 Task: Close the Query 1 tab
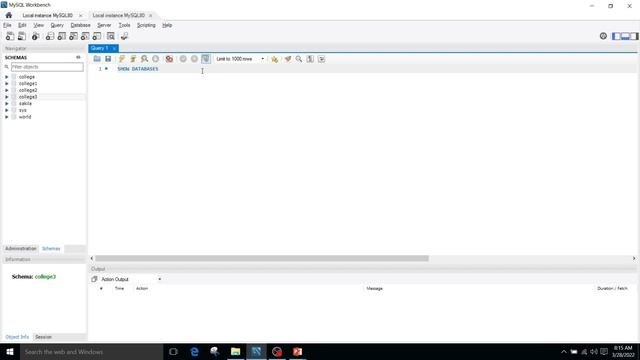(x=114, y=48)
